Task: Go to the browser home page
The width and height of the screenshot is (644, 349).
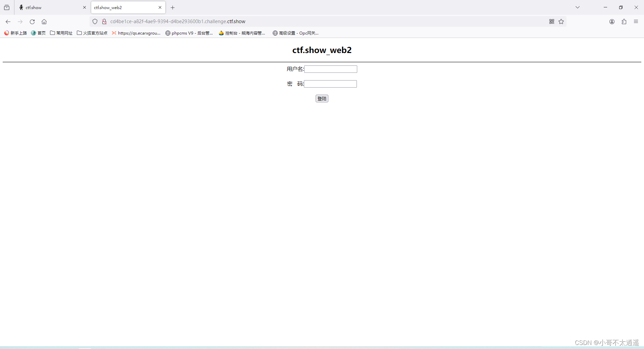Action: (44, 21)
